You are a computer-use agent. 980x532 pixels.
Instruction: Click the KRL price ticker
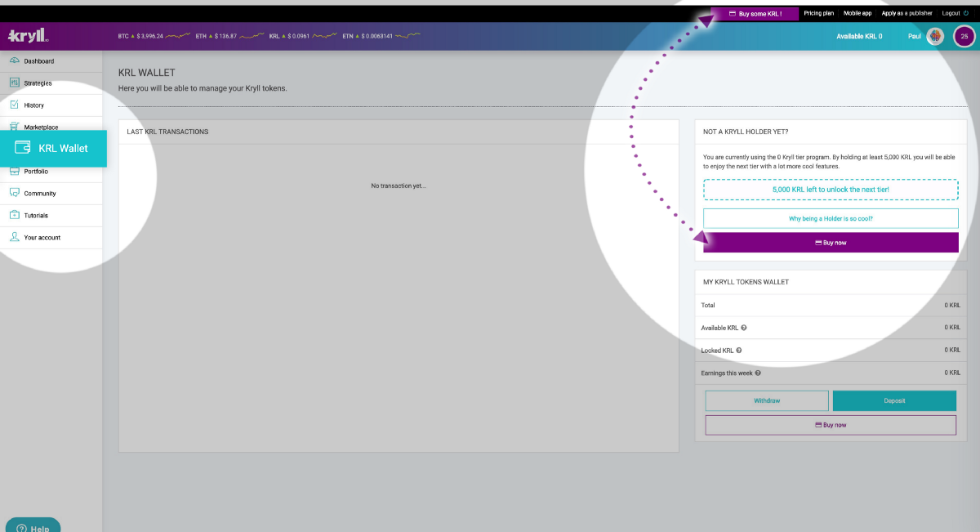click(302, 36)
